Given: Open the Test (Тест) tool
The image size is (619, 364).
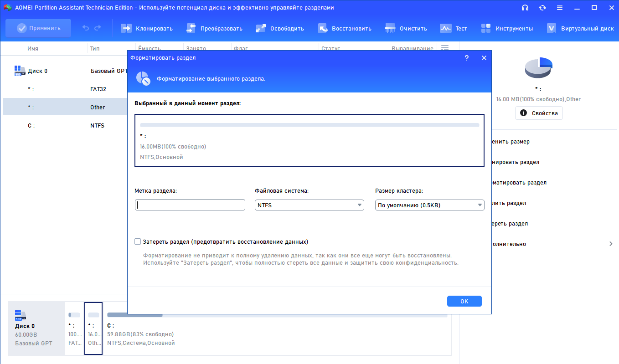Looking at the screenshot, I should tap(445, 28).
